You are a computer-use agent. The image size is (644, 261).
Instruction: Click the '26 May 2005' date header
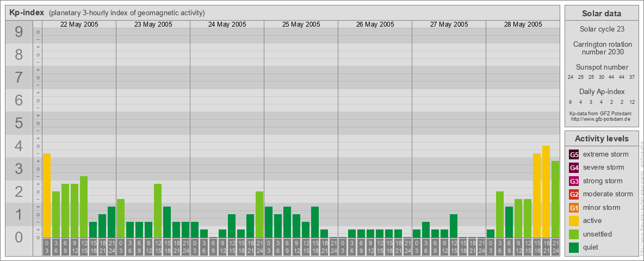375,24
